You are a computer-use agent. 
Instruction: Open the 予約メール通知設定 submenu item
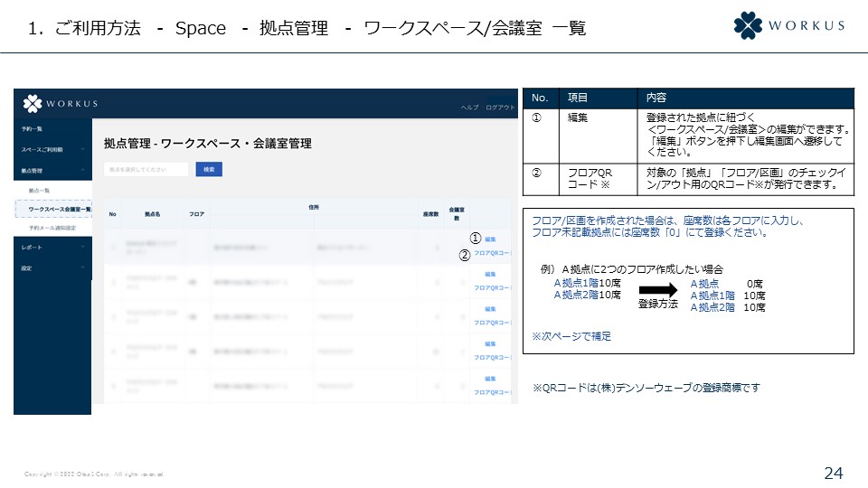click(x=52, y=228)
